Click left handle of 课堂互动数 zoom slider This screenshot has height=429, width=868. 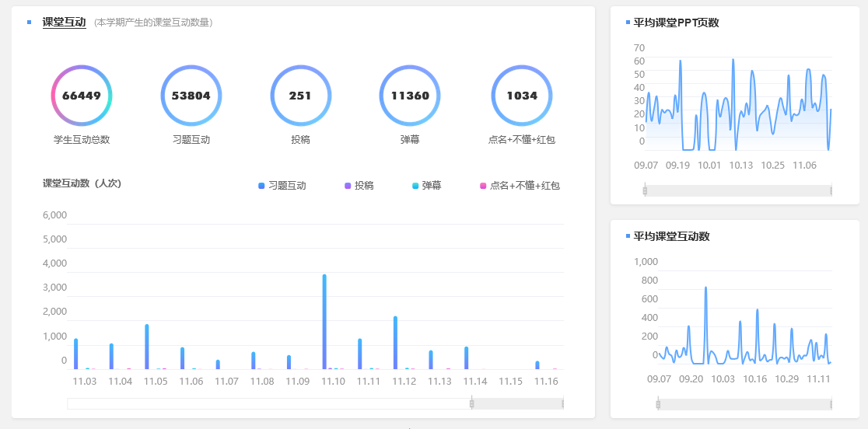(471, 403)
